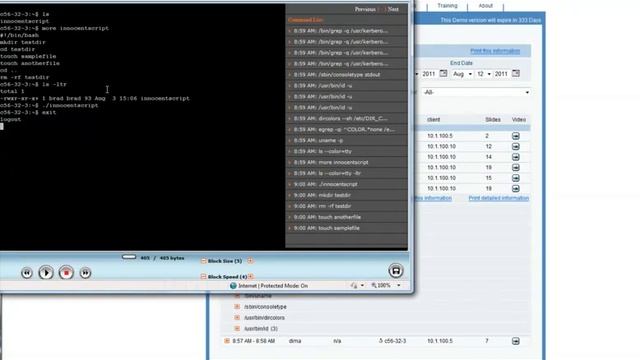Viewport: 640px width, 360px height.
Task: Stop the session playback (red stop button)
Action: pyautogui.click(x=66, y=273)
